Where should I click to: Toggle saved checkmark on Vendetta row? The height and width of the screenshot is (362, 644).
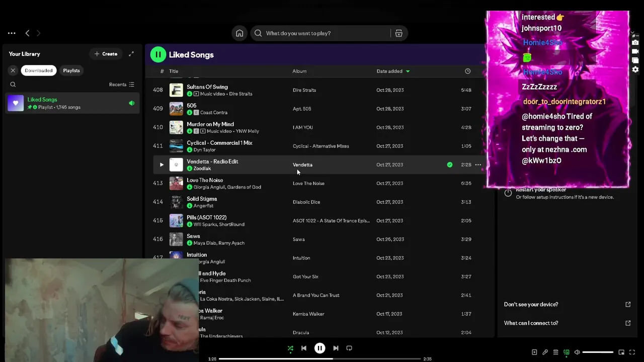coord(450,164)
